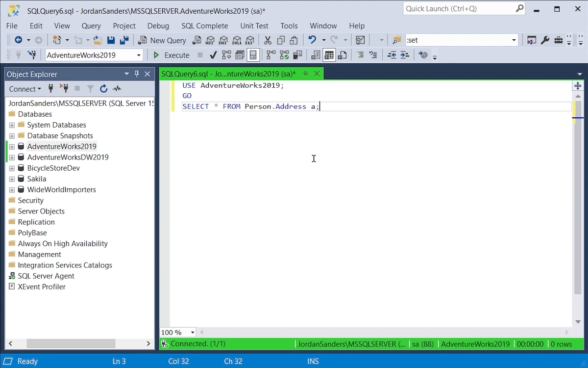Click the New Query button
The height and width of the screenshot is (368, 588).
click(162, 40)
